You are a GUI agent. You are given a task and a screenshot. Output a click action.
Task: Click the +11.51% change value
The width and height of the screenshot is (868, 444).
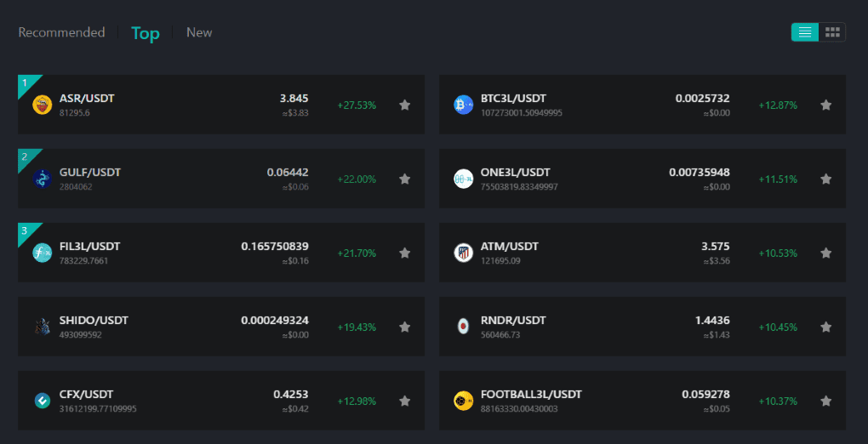point(779,179)
